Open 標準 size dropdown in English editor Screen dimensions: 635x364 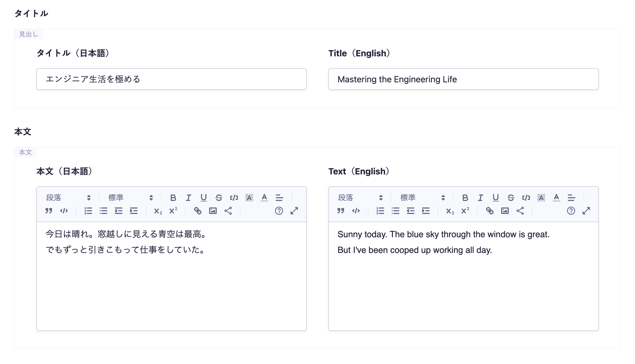click(x=423, y=198)
